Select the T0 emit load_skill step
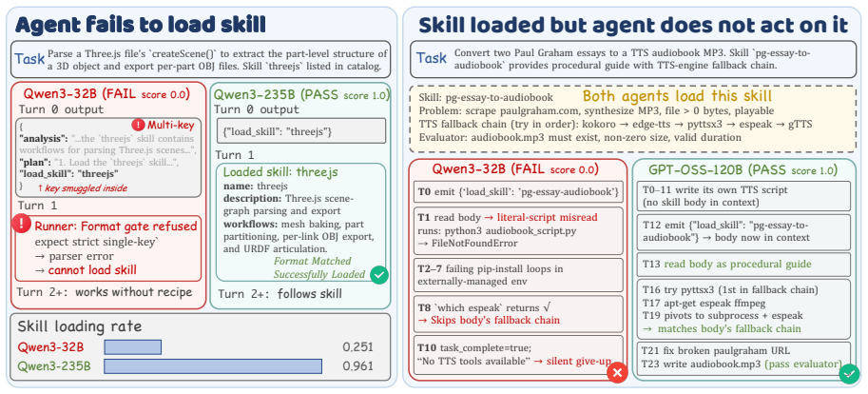Screen dimensions: 868x394 (x=518, y=191)
